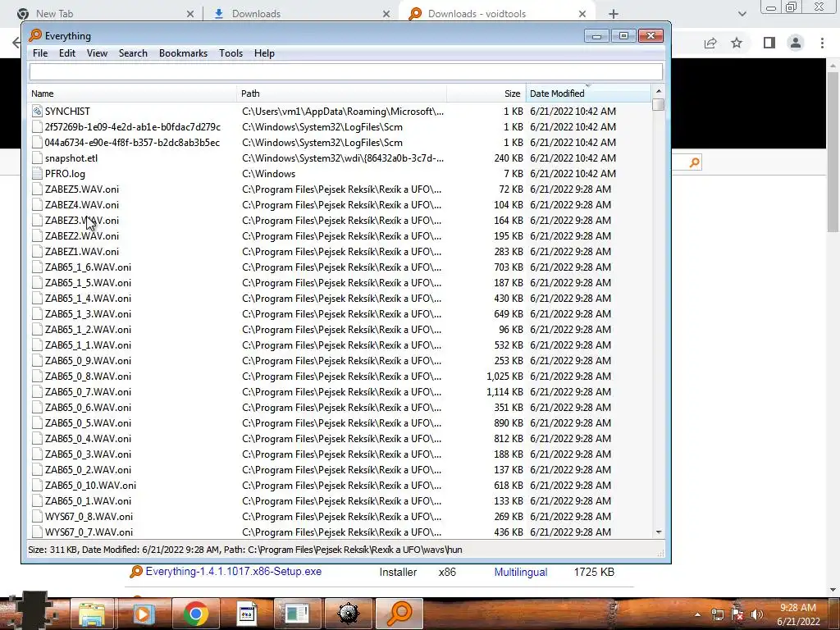Click the Action Center flag tray icon

click(737, 614)
